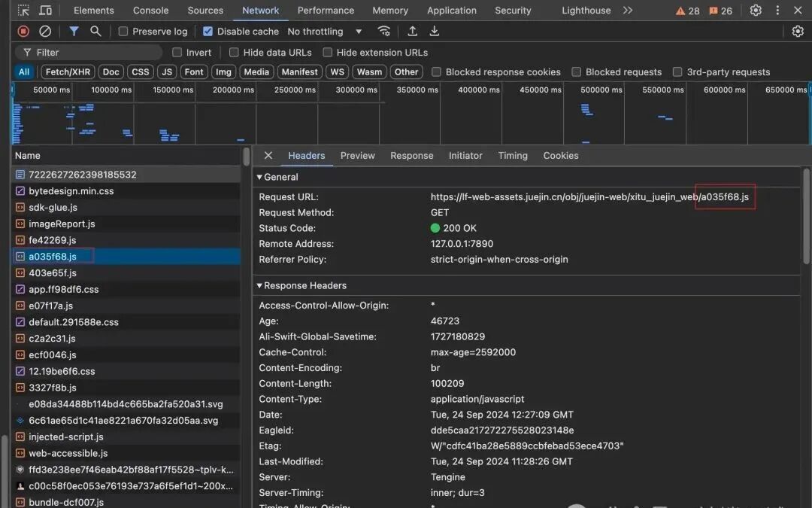The width and height of the screenshot is (812, 508).
Task: Toggle the device toolbar icon
Action: coord(46,11)
